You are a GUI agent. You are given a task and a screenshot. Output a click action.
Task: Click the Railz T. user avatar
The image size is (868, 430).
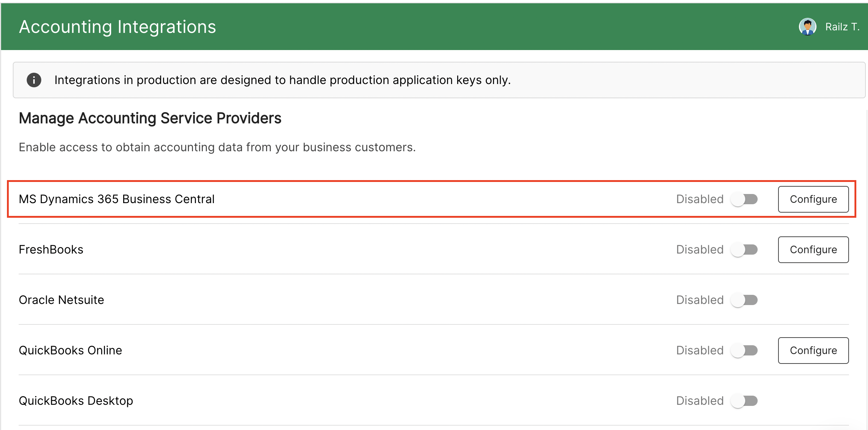click(807, 27)
